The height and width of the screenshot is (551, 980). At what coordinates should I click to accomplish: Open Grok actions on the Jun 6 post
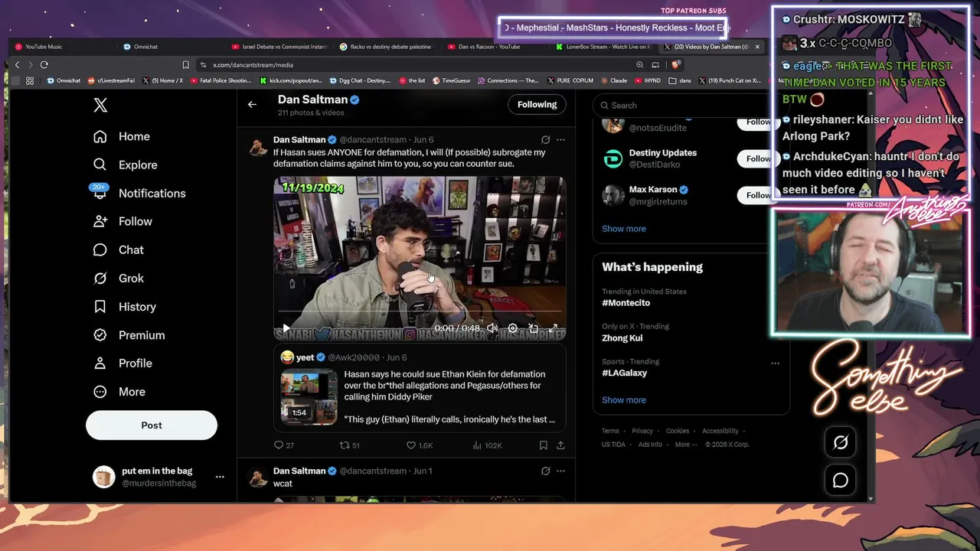545,140
